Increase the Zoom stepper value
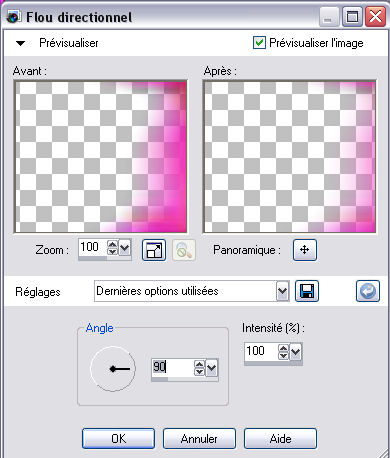 click(x=113, y=244)
